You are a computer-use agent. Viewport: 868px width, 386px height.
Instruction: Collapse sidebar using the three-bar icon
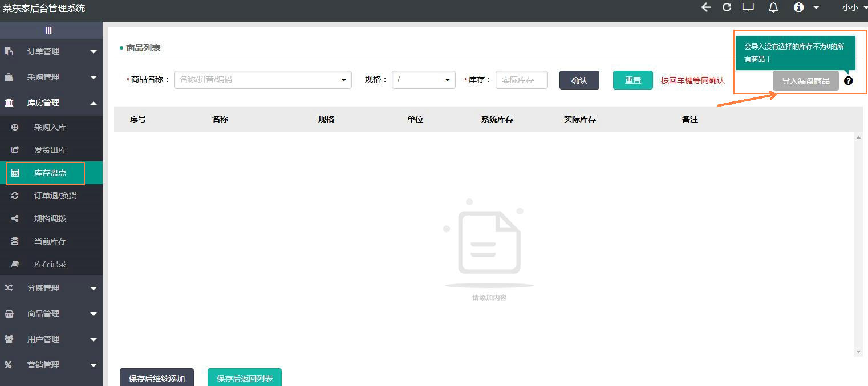click(48, 30)
